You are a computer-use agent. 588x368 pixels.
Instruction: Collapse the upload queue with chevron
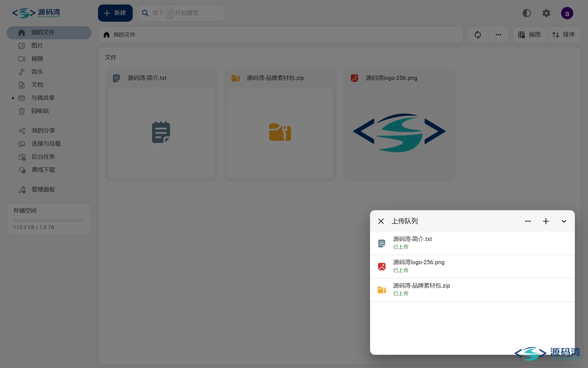tap(564, 221)
